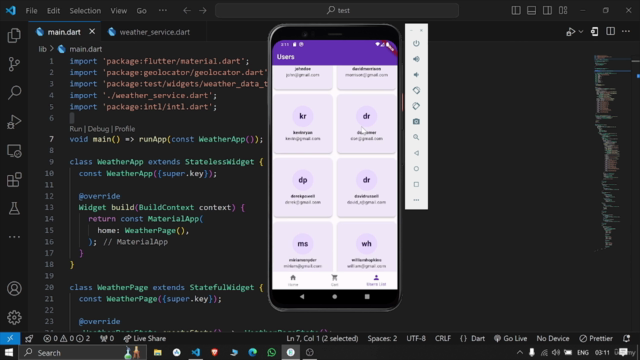This screenshot has width=640, height=360.
Task: Toggle secondary side bar layout
Action: click(x=547, y=11)
